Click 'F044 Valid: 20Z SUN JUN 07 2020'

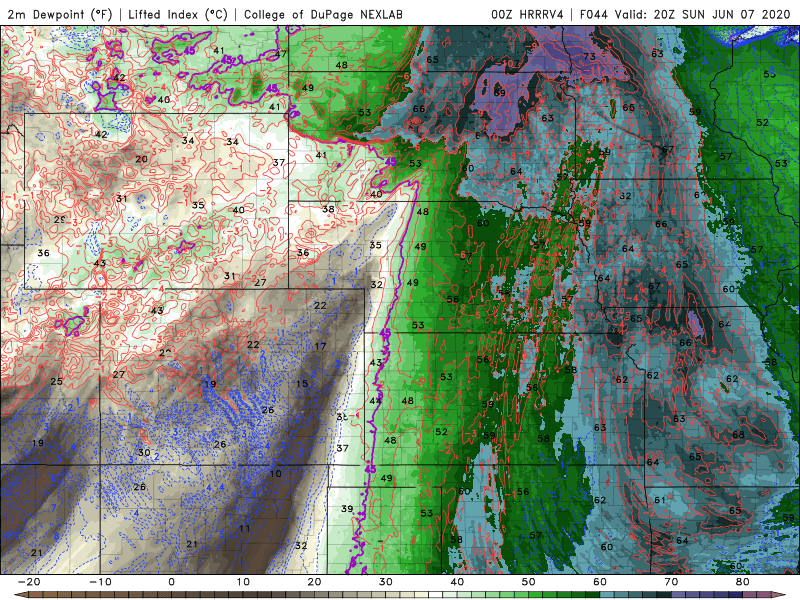(685, 14)
